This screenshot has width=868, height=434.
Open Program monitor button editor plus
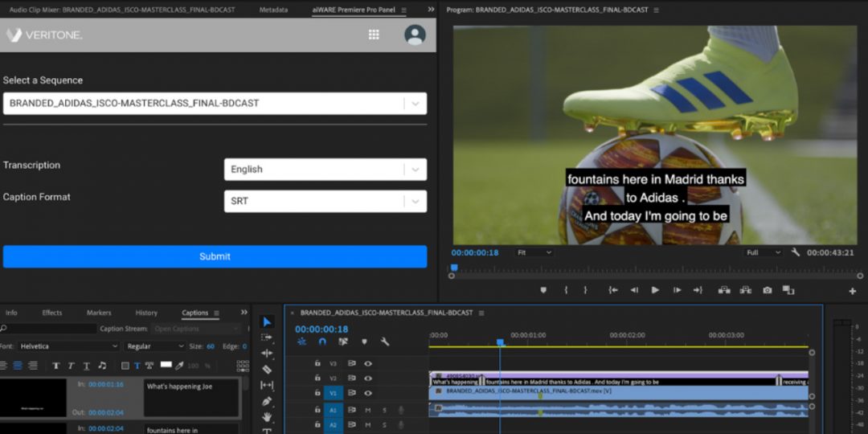pos(853,291)
